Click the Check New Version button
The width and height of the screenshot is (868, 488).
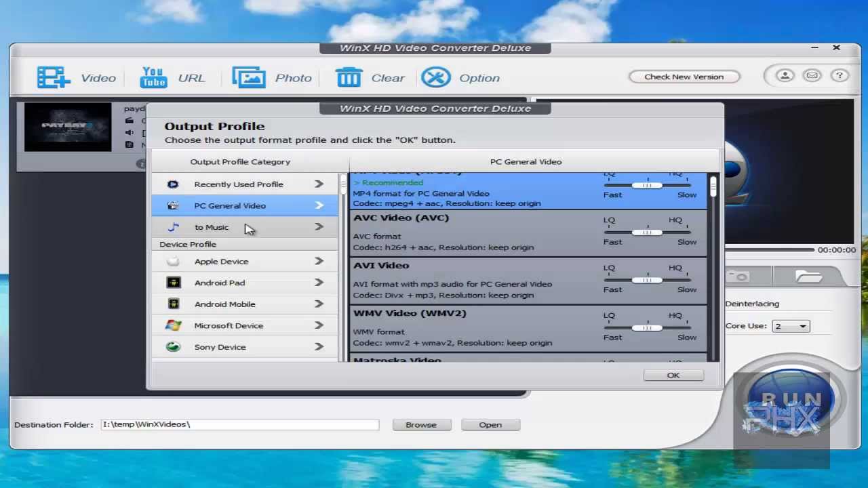(684, 77)
